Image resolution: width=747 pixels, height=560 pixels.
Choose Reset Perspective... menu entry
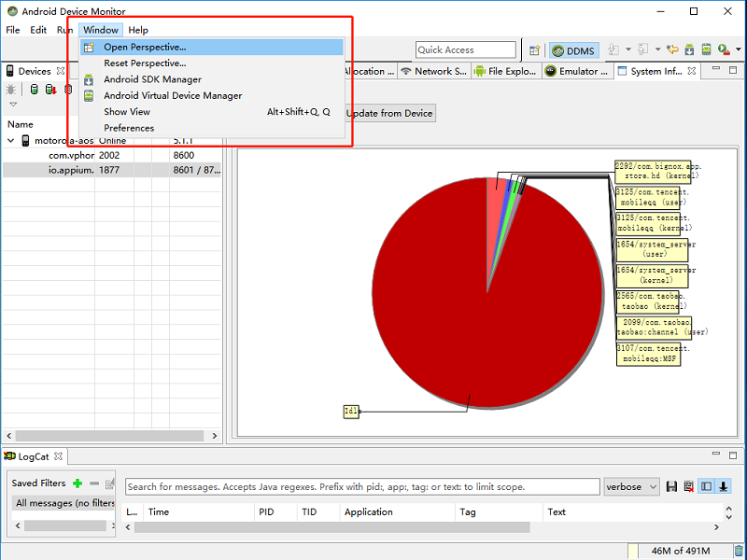point(212,63)
